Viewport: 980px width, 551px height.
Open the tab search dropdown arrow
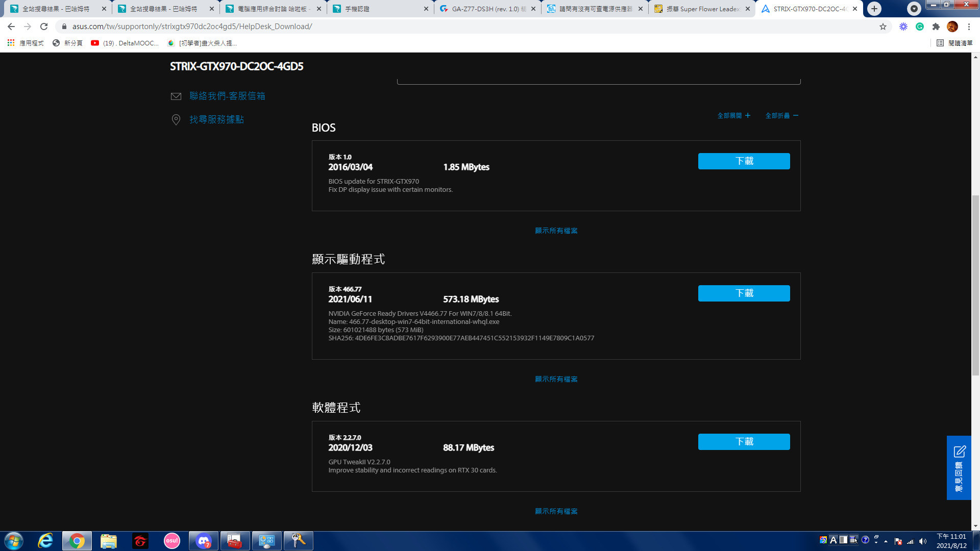tap(914, 9)
